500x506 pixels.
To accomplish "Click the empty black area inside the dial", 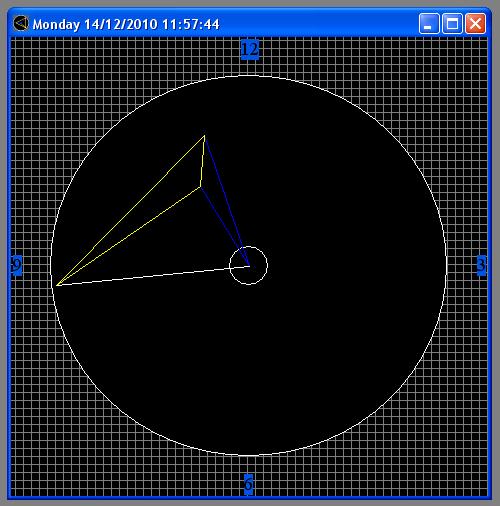I will [317, 350].
